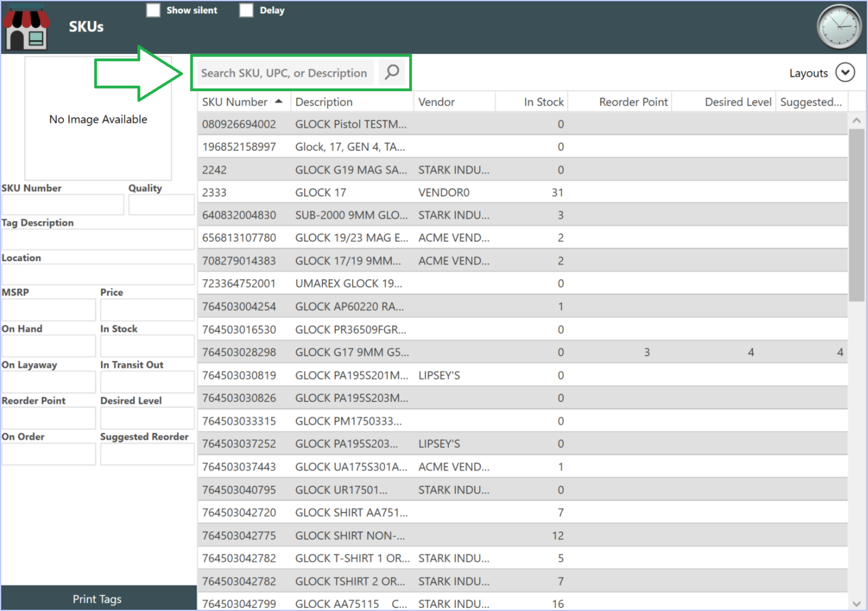
Task: Click the scrollbar down arrow
Action: (856, 602)
